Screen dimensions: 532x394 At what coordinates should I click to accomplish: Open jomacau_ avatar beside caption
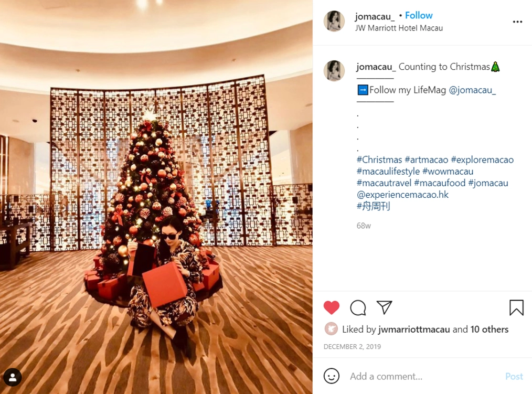click(334, 71)
